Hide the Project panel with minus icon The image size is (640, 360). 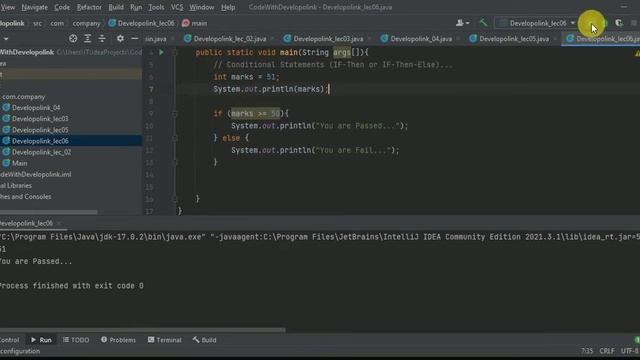click(x=135, y=38)
